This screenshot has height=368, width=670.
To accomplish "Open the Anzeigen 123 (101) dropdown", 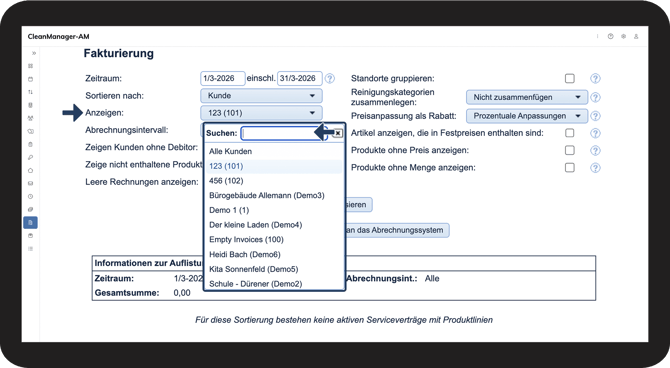I will click(x=261, y=113).
